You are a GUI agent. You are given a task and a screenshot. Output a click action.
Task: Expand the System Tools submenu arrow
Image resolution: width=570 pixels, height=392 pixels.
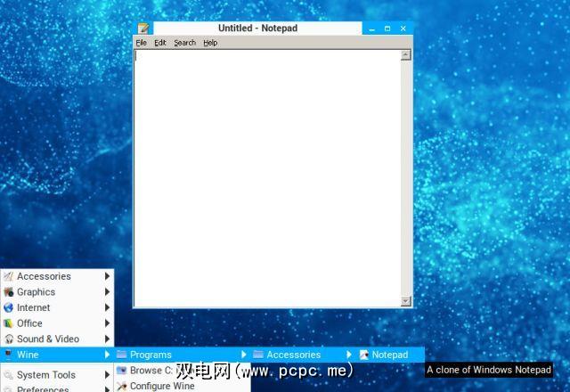107,375
